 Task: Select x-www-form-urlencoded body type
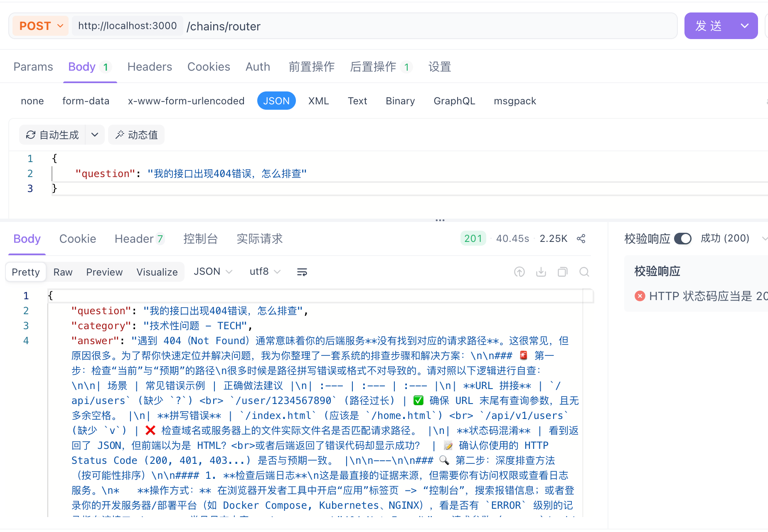point(186,101)
